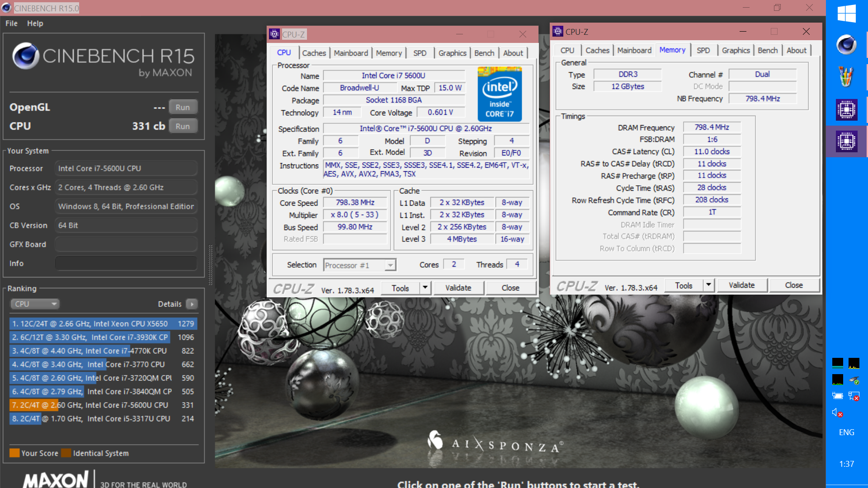Click the battery power tray icon
Viewport: 868px width, 488px height.
click(x=837, y=396)
